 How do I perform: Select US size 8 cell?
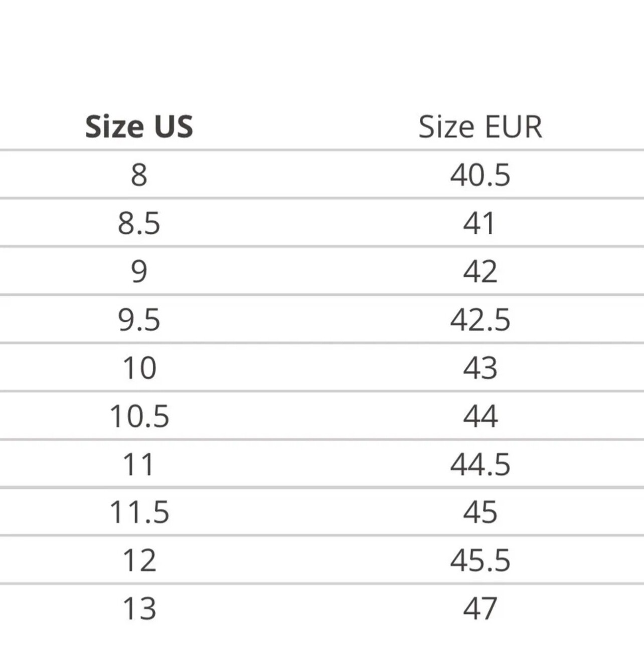pos(139,175)
